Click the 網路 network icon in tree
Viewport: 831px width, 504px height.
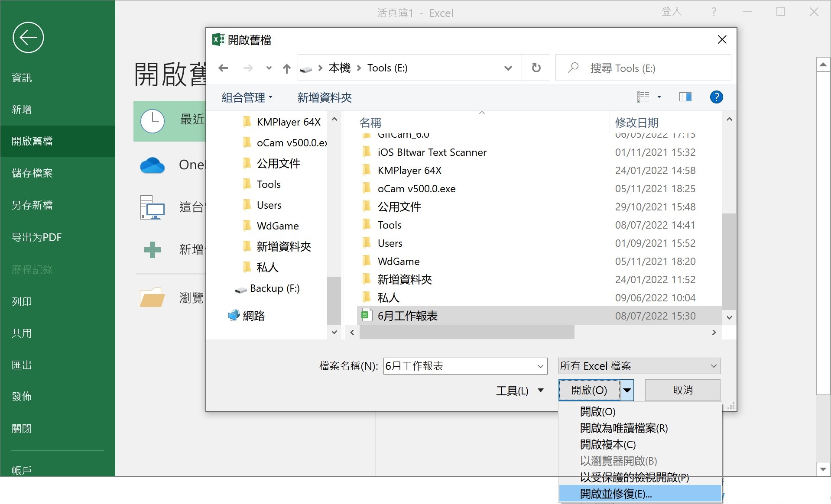coord(234,315)
